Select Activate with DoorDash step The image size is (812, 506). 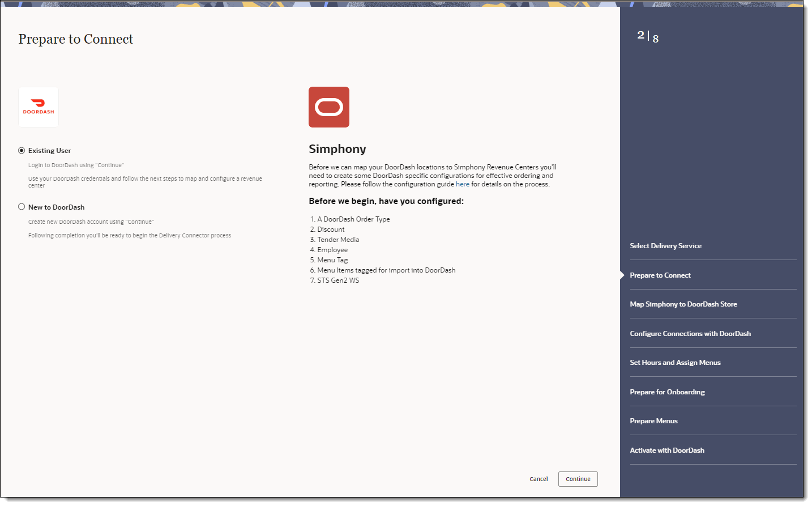(x=667, y=450)
